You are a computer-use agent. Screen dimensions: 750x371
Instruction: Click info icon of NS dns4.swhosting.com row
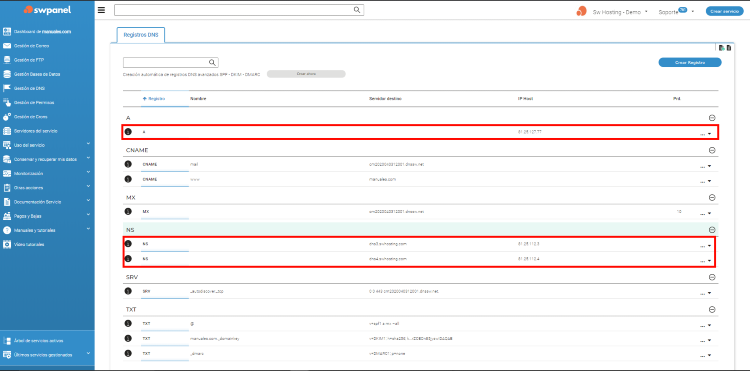coord(128,259)
